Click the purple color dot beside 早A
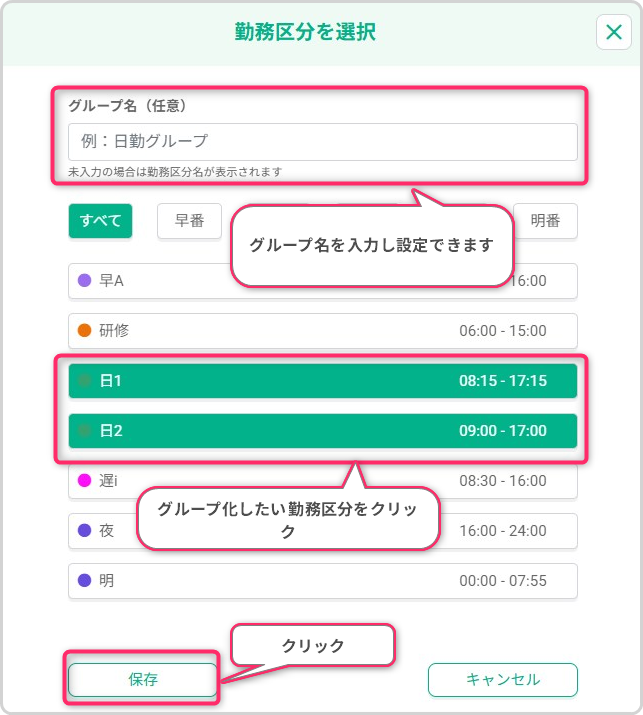643x715 pixels. (x=84, y=281)
